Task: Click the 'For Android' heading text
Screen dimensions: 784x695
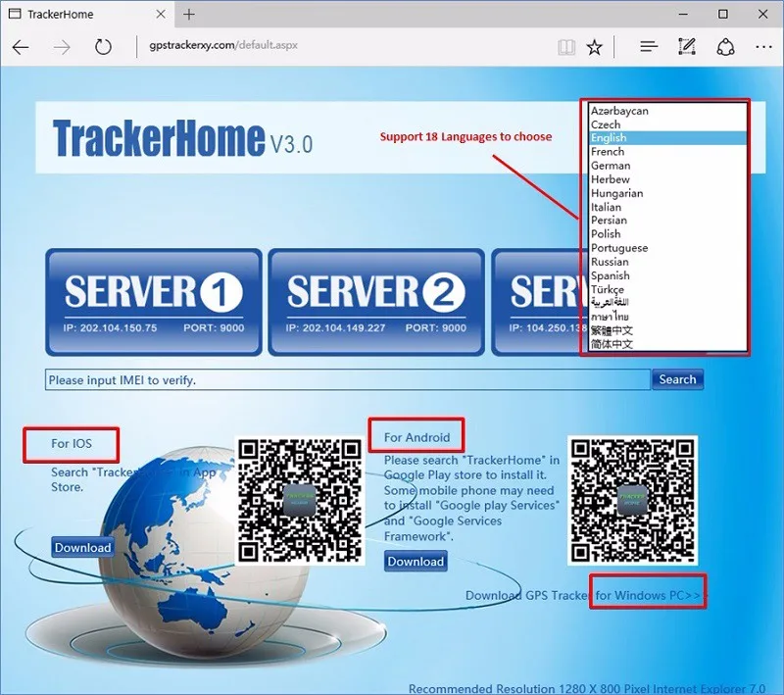Action: pos(416,437)
